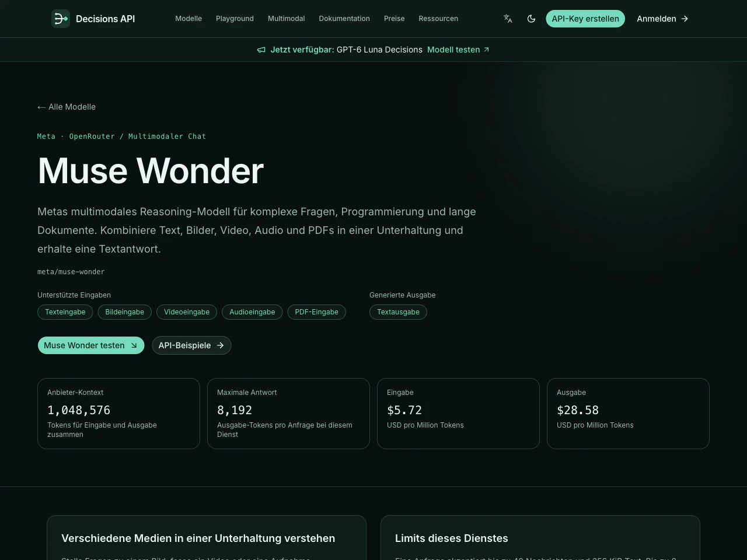Follow the Modell testen banner link
The height and width of the screenshot is (560, 747).
458,50
